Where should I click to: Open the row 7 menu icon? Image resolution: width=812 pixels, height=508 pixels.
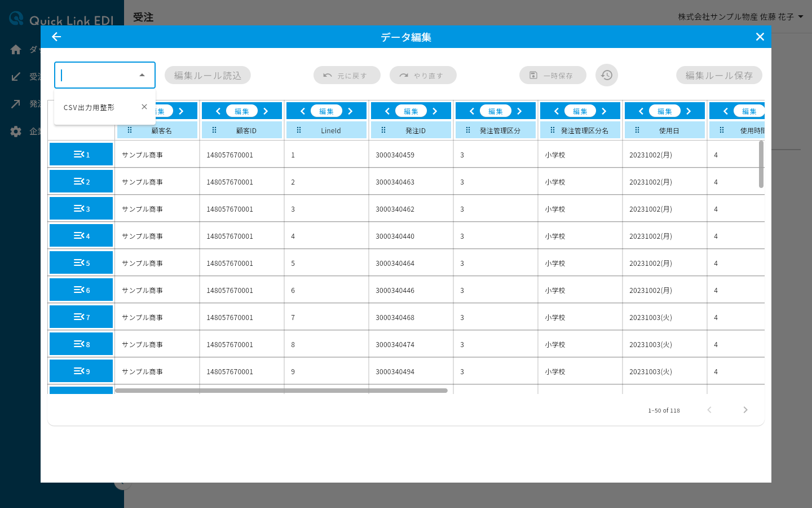pyautogui.click(x=81, y=317)
